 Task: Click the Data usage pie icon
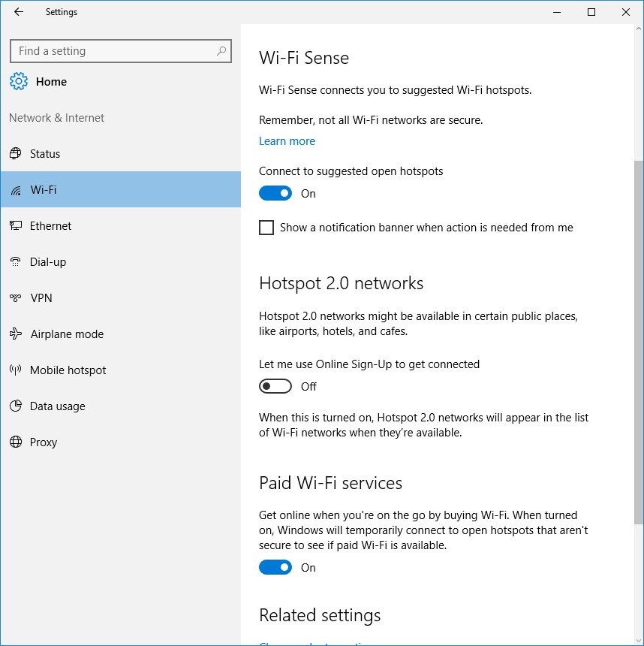click(16, 406)
